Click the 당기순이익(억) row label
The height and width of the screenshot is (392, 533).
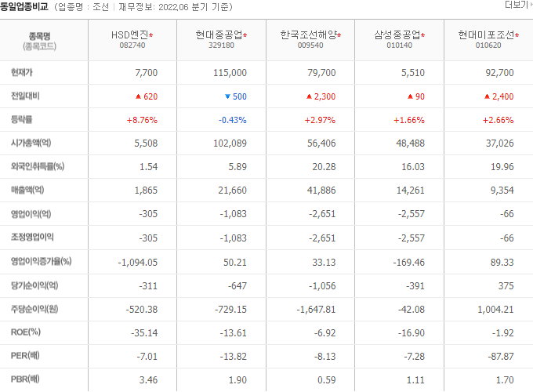tap(34, 285)
